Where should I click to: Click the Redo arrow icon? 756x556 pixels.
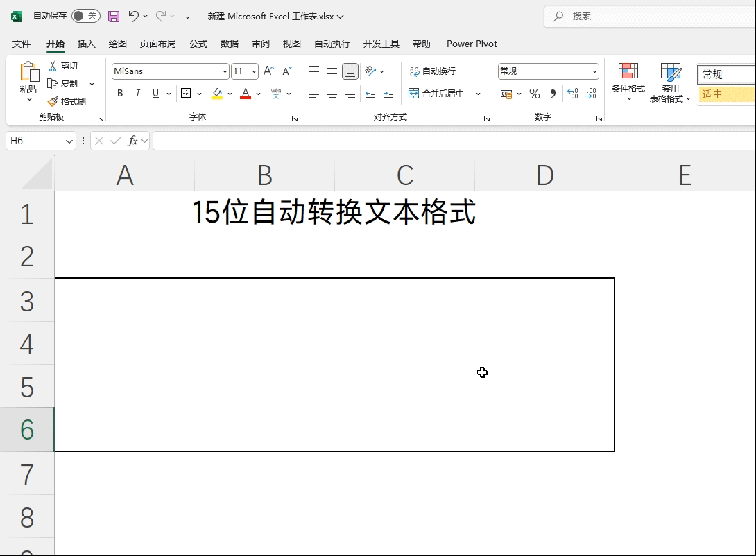tap(161, 17)
